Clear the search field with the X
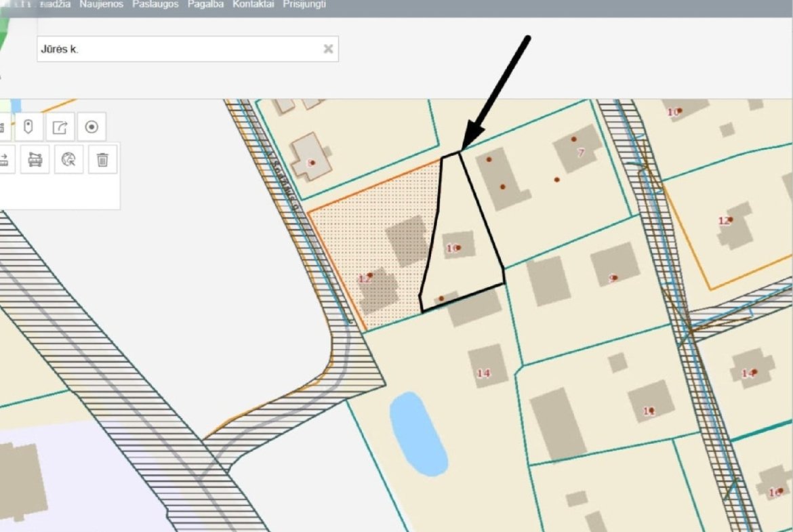Image resolution: width=793 pixels, height=532 pixels. click(328, 49)
